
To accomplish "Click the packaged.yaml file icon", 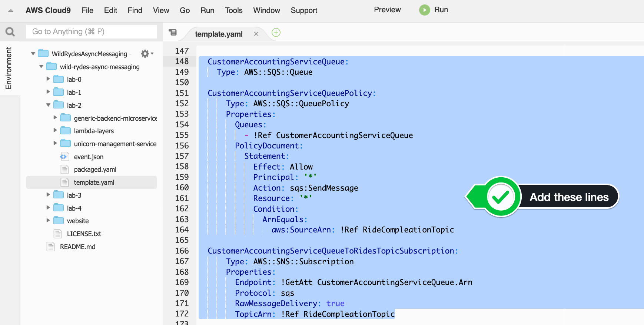I will 64,169.
